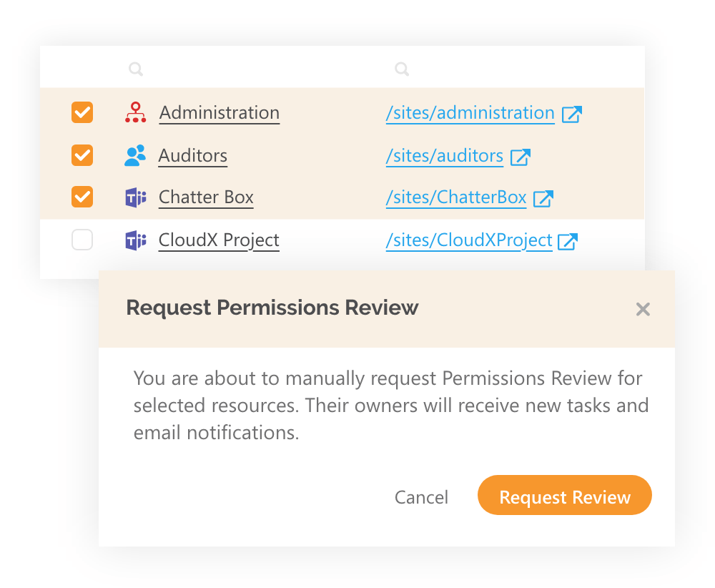Click the Auditors group people icon
Viewport: 715px width, 588px height.
(135, 155)
